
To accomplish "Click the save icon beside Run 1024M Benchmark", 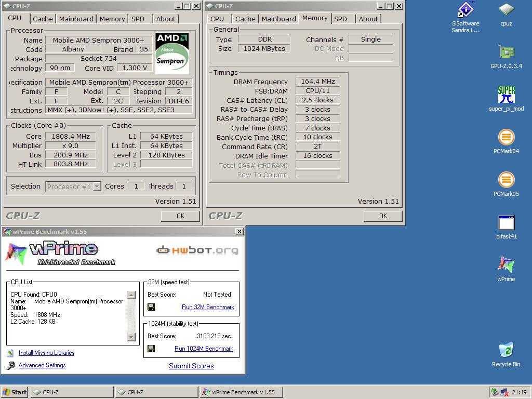I will [x=151, y=349].
